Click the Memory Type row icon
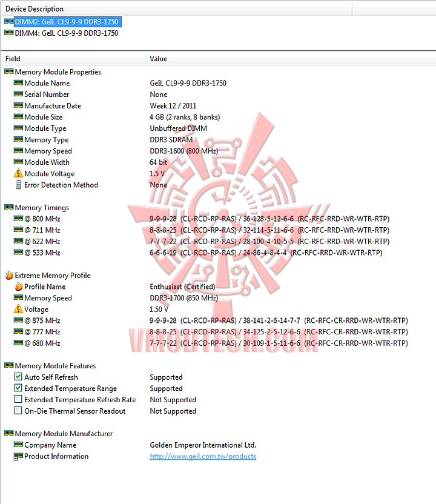The width and height of the screenshot is (436, 504). pos(18,139)
